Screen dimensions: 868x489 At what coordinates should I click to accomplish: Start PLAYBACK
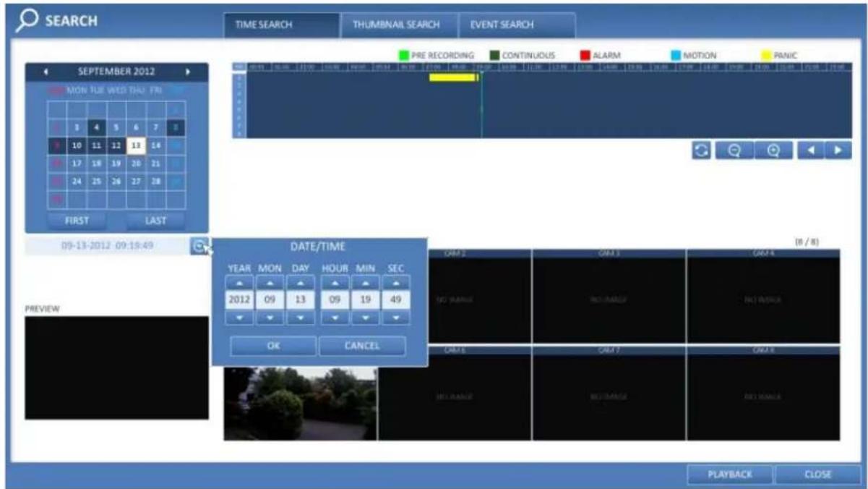729,475
